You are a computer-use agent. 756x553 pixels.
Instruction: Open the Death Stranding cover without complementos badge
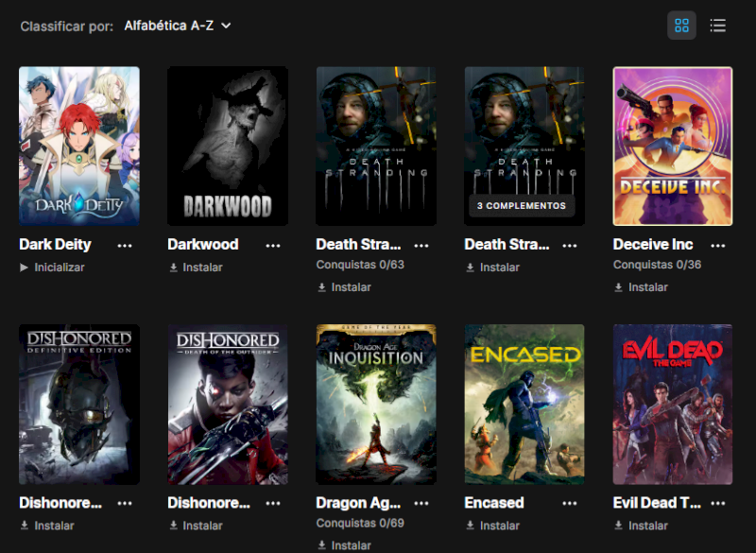(x=376, y=147)
